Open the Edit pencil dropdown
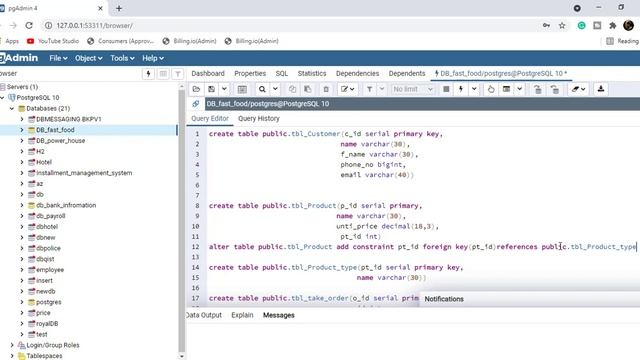 pyautogui.click(x=348, y=89)
